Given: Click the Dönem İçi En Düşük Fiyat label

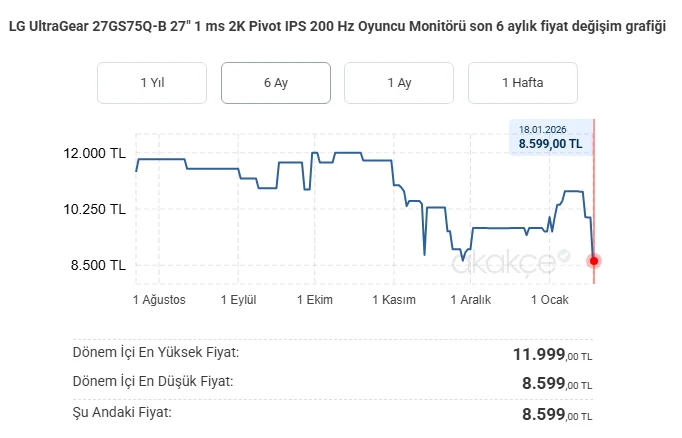Looking at the screenshot, I should pos(153,381).
